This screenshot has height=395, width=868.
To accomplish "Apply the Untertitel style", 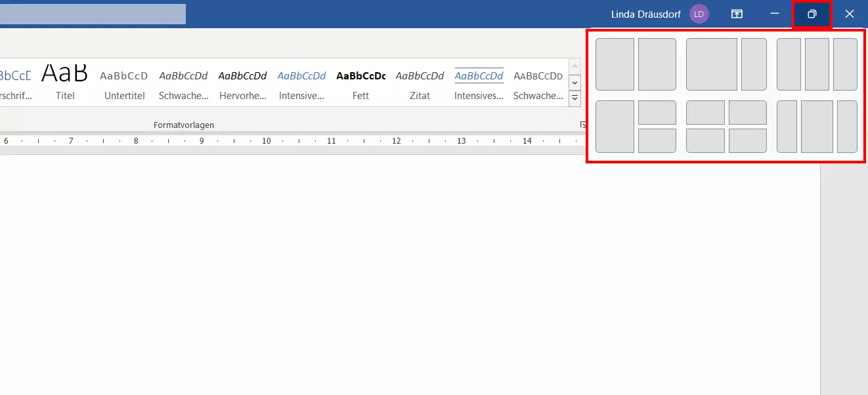I will coord(124,82).
